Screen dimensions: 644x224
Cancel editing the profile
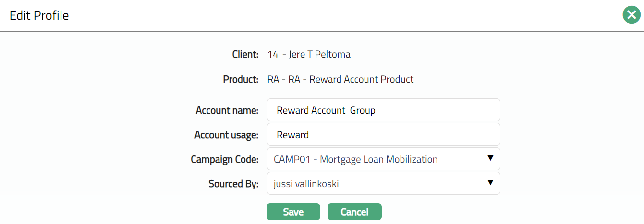pyautogui.click(x=354, y=212)
